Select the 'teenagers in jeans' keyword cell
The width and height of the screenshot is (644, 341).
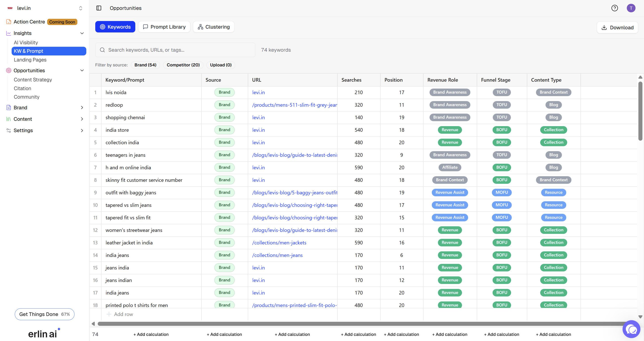[x=151, y=155]
